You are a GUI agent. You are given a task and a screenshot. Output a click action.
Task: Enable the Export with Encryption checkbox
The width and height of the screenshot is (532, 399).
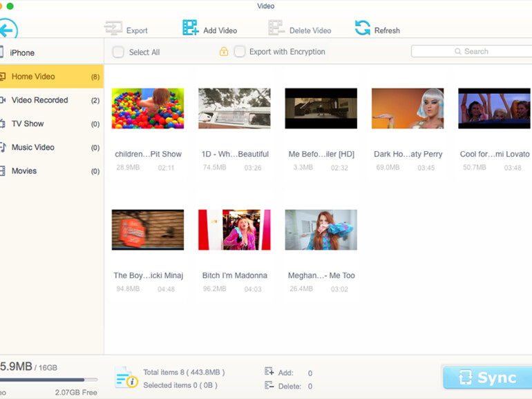tap(240, 52)
